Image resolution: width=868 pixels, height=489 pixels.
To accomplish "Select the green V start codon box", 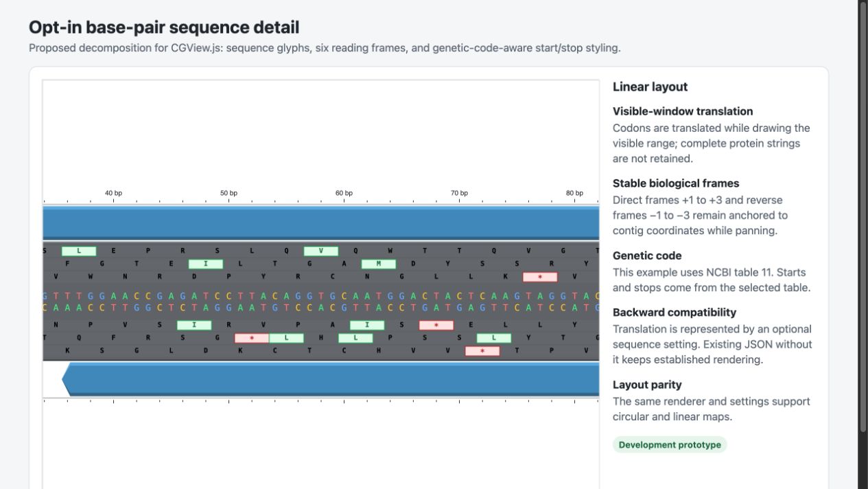I will point(321,251).
